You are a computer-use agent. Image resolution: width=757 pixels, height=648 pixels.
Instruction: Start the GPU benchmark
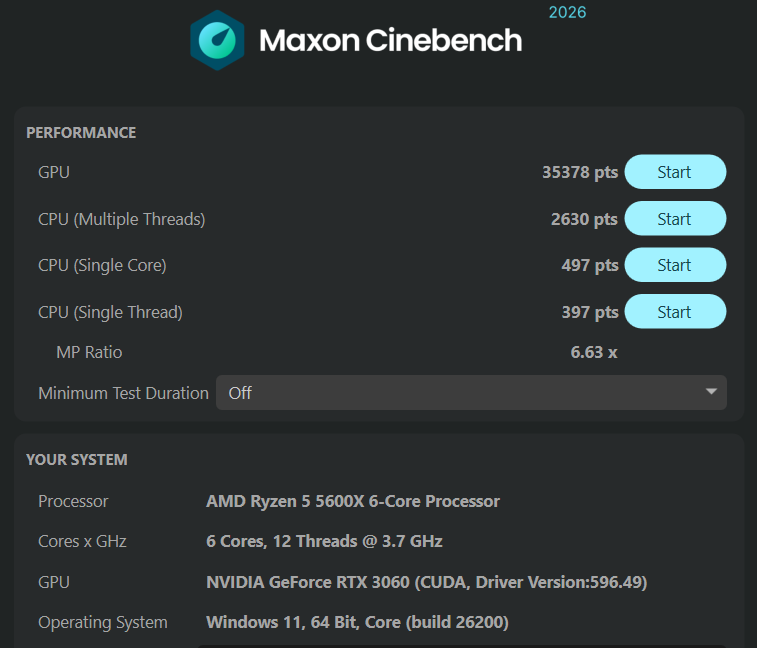point(675,172)
